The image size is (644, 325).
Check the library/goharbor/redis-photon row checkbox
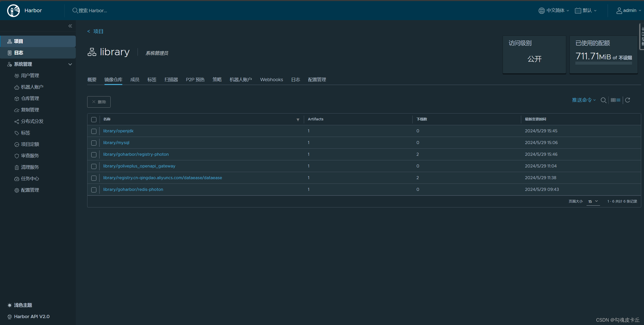(94, 190)
